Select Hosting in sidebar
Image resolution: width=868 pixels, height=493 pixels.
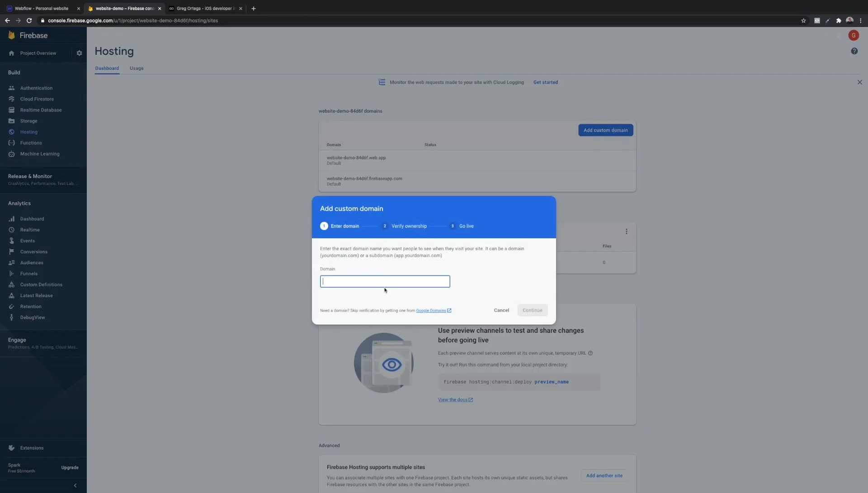28,132
